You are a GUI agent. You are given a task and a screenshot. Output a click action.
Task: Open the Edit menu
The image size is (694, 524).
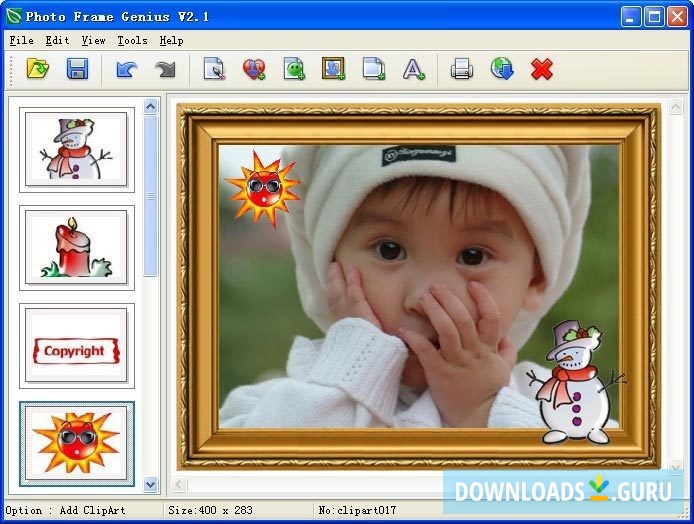57,41
